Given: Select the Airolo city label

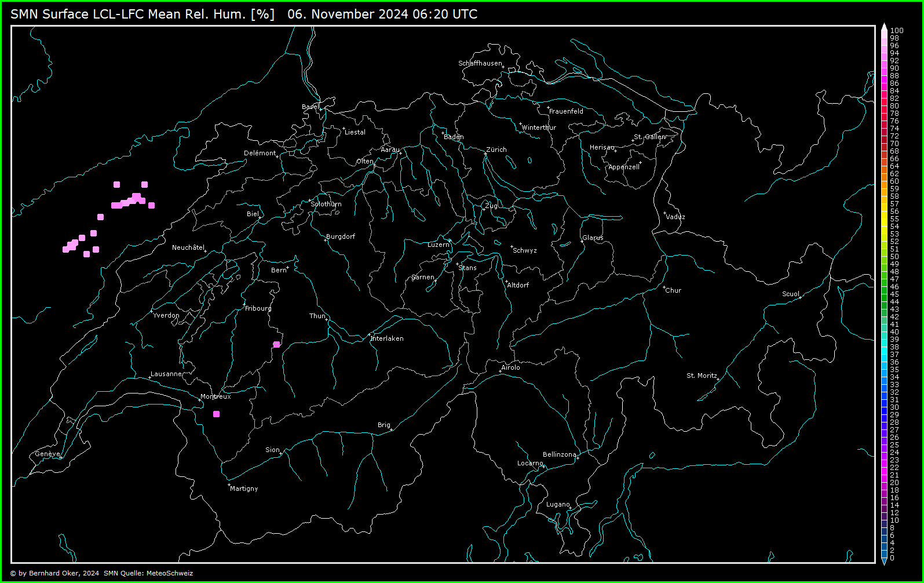Looking at the screenshot, I should click(x=511, y=367).
